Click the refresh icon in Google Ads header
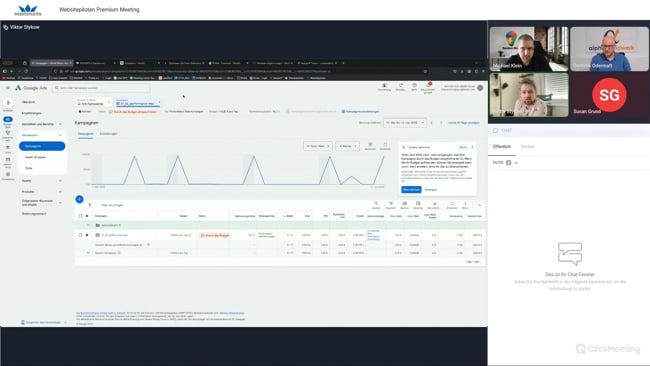Viewport: 650px width, 366px height. [x=400, y=85]
